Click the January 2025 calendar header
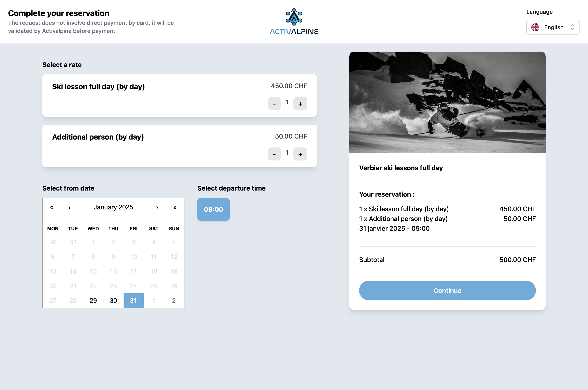The width and height of the screenshot is (588, 390). pos(113,207)
